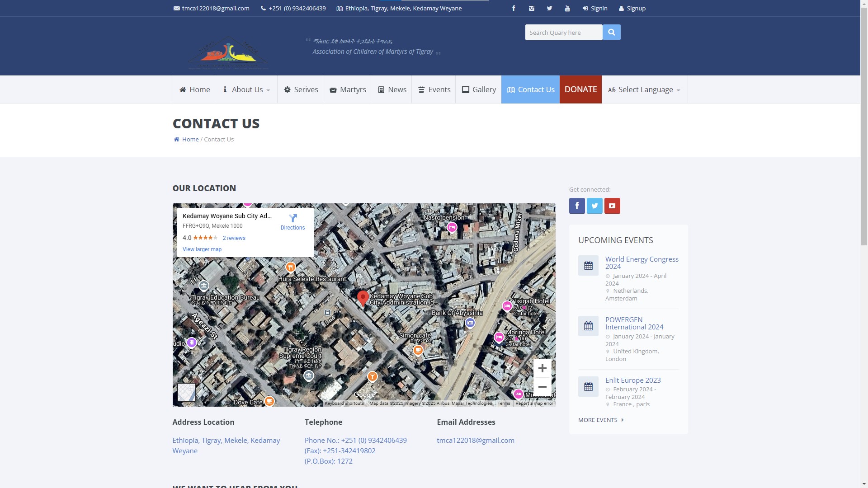Toggle map layer thumbnail view
This screenshot has height=488, width=868.
186,392
